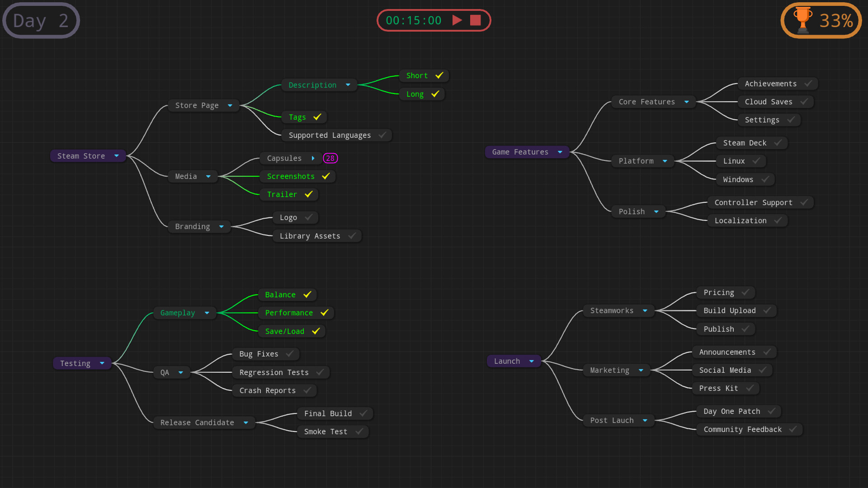The width and height of the screenshot is (868, 488).
Task: Select the Post Lauch node label
Action: pyautogui.click(x=612, y=420)
